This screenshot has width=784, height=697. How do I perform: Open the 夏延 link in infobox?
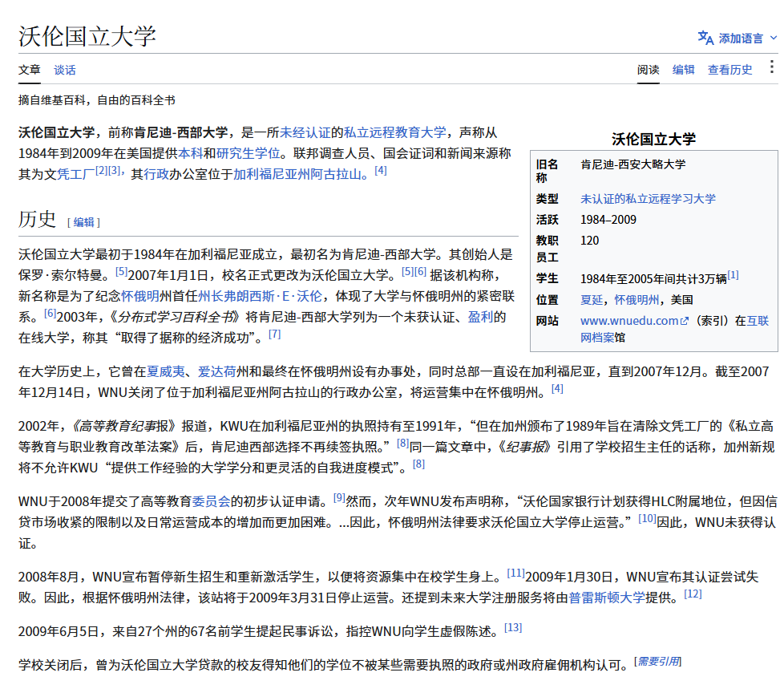[x=592, y=300]
